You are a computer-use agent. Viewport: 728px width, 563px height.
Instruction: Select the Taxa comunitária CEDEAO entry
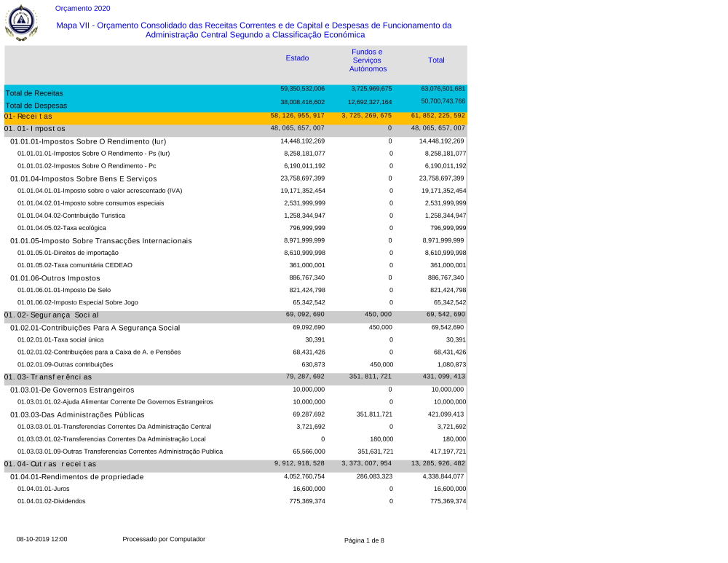(x=75, y=265)
